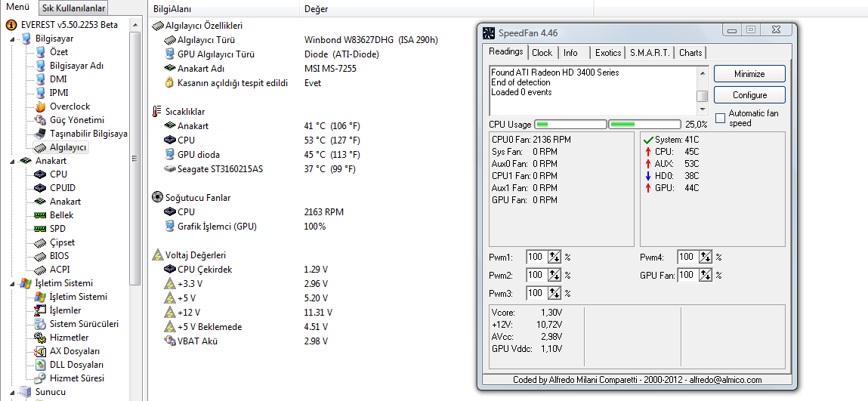Click the Voltaj Değerleri warning icon
The height and width of the screenshot is (401, 868).
pos(157,255)
